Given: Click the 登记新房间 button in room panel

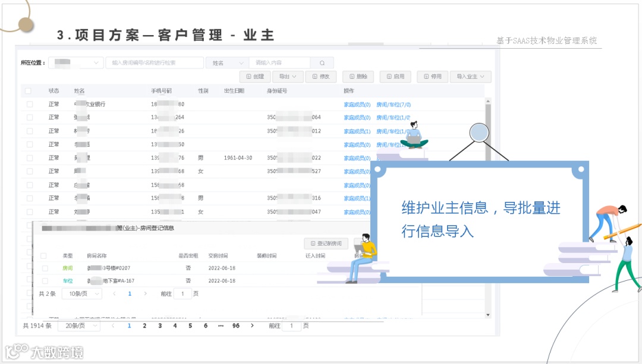Looking at the screenshot, I should (326, 243).
